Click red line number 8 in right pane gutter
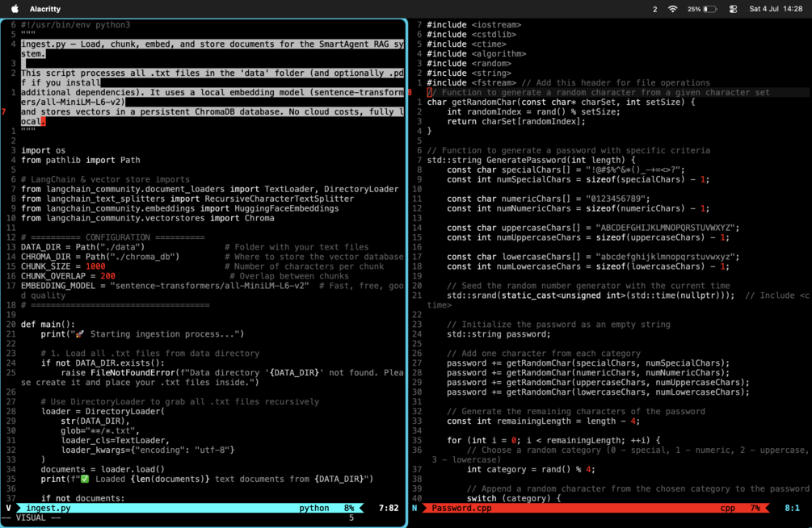The image size is (812, 528). click(x=410, y=92)
